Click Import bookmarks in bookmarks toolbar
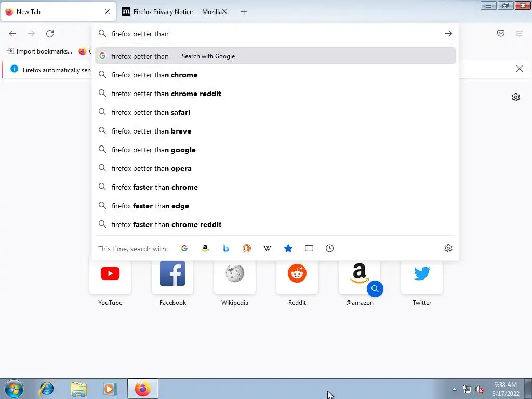Image resolution: width=532 pixels, height=399 pixels. click(x=39, y=51)
